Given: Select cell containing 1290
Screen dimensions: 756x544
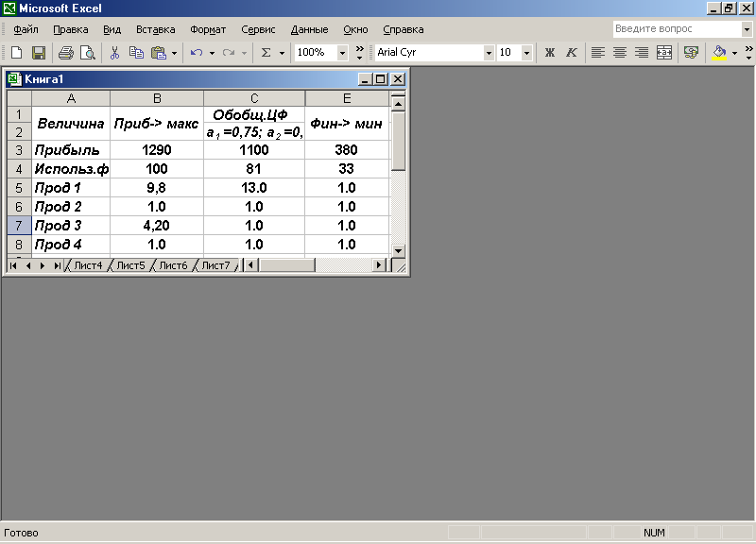Looking at the screenshot, I should pyautogui.click(x=157, y=150).
